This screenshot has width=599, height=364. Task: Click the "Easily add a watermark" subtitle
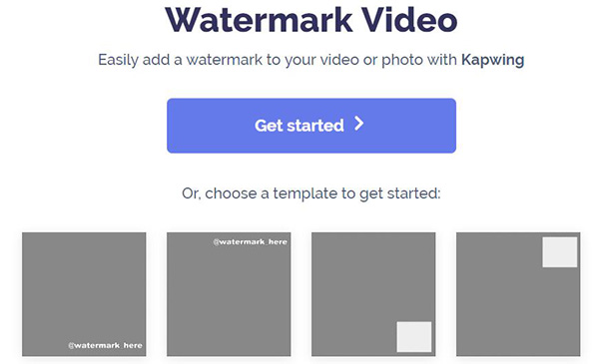[310, 60]
